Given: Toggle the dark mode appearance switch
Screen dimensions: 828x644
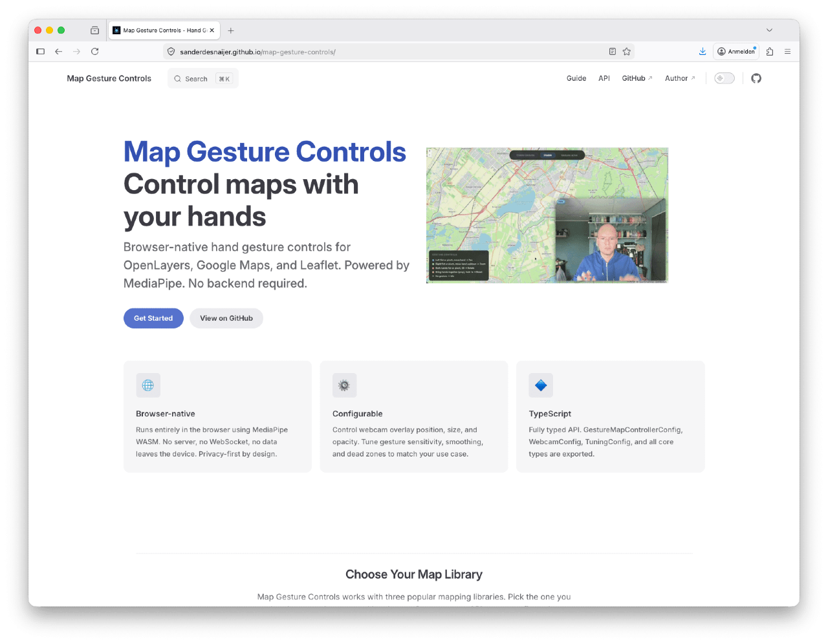Looking at the screenshot, I should pyautogui.click(x=724, y=78).
